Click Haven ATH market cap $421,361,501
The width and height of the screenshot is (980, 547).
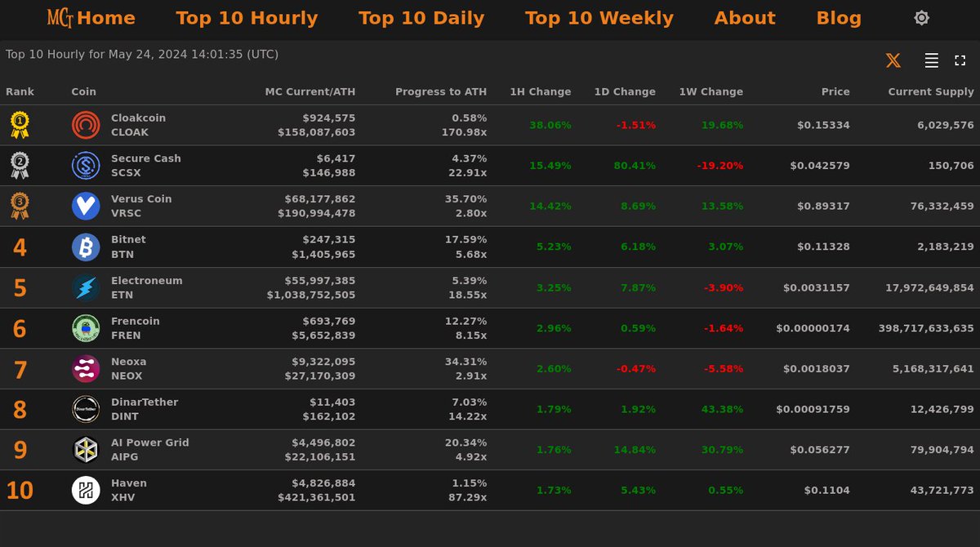point(317,497)
